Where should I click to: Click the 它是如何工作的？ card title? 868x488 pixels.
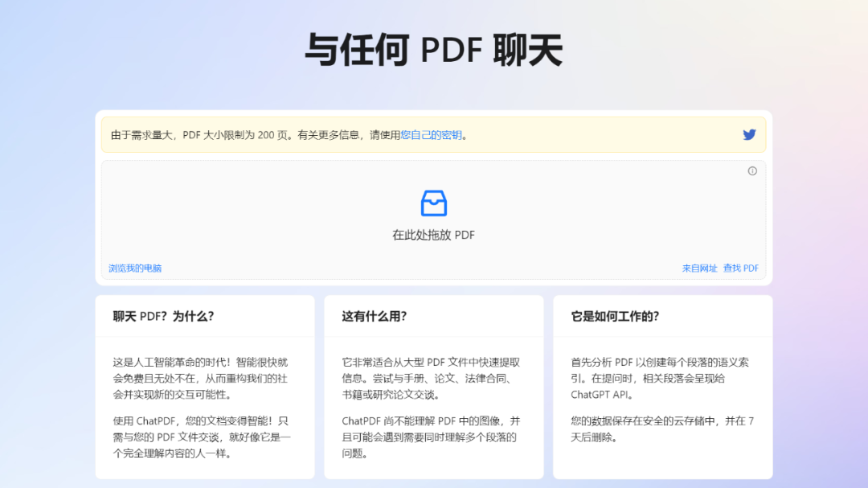[x=615, y=316]
